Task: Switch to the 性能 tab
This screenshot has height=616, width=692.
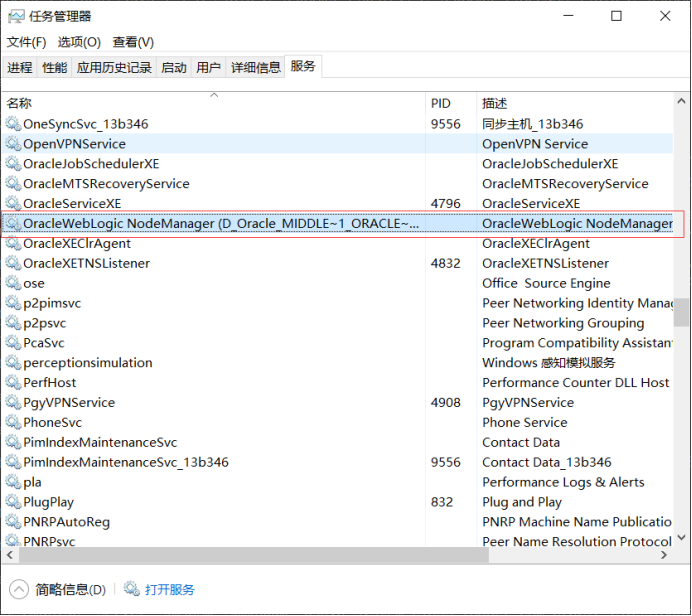Action: 55,67
